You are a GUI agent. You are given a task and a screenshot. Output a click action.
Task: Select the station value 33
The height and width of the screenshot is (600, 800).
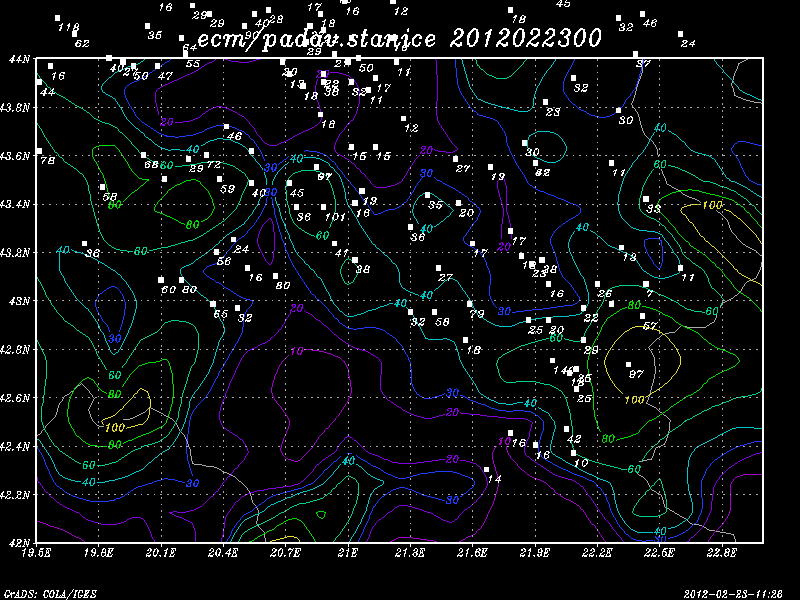click(x=654, y=209)
